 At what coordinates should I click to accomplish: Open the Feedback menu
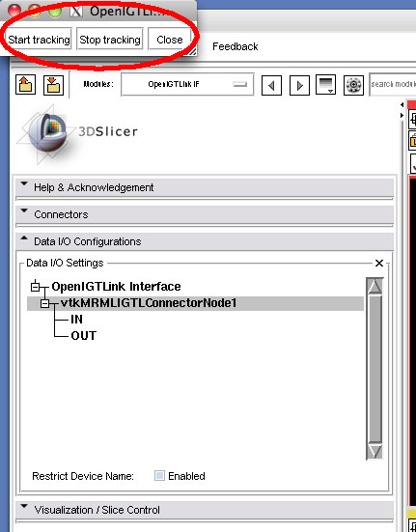(235, 46)
